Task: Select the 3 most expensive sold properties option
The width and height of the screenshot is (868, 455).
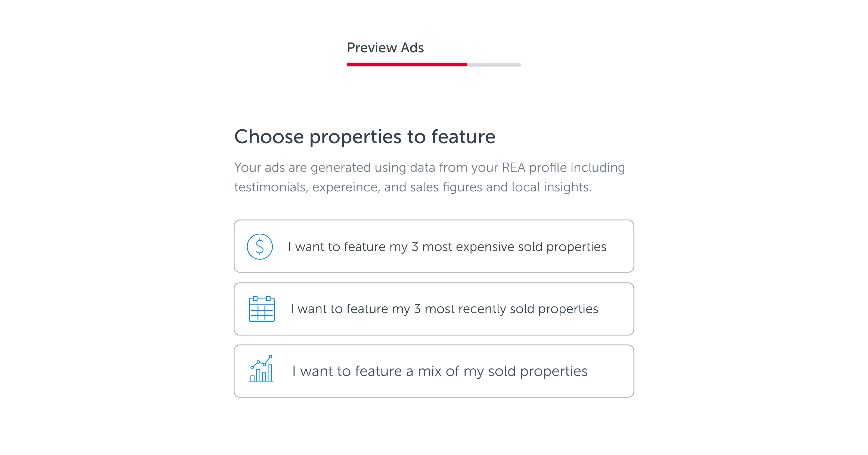Action: pos(434,246)
